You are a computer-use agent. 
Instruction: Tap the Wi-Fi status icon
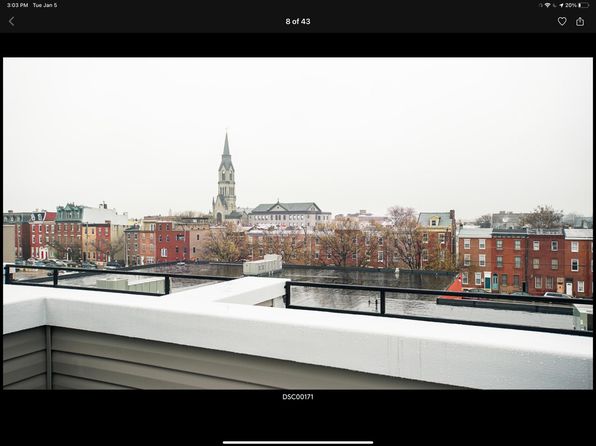[547, 5]
